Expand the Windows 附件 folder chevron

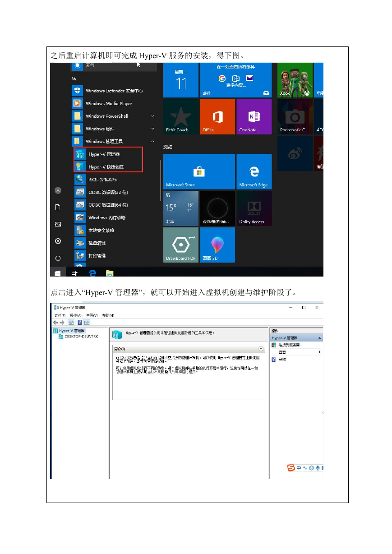pyautogui.click(x=152, y=129)
